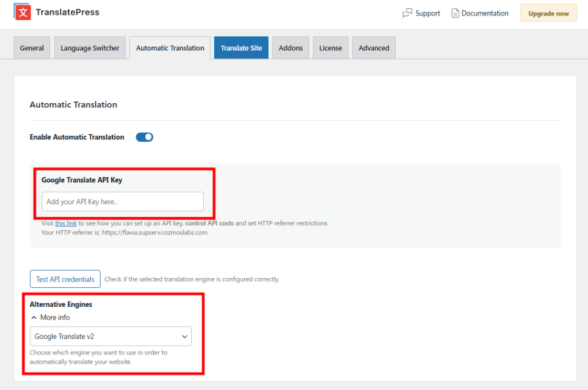The height and width of the screenshot is (390, 588).
Task: Switch to the Translate Site tab
Action: [x=241, y=48]
